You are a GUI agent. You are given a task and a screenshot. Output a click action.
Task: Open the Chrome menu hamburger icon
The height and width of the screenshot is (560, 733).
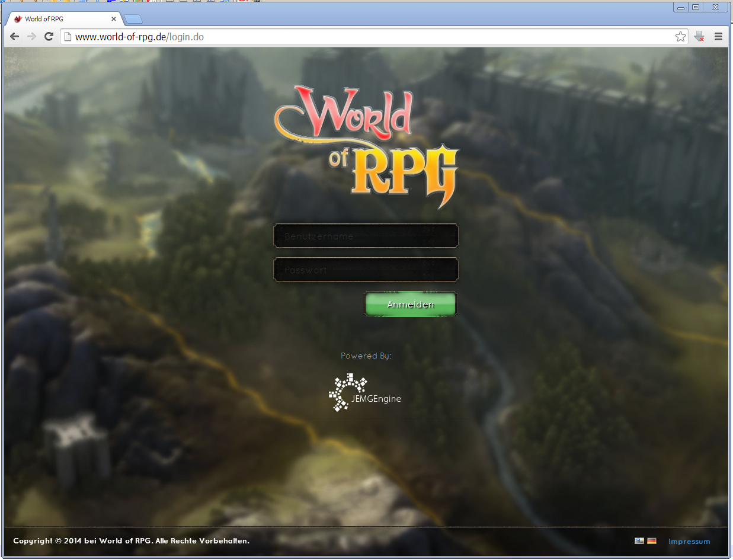pos(718,37)
